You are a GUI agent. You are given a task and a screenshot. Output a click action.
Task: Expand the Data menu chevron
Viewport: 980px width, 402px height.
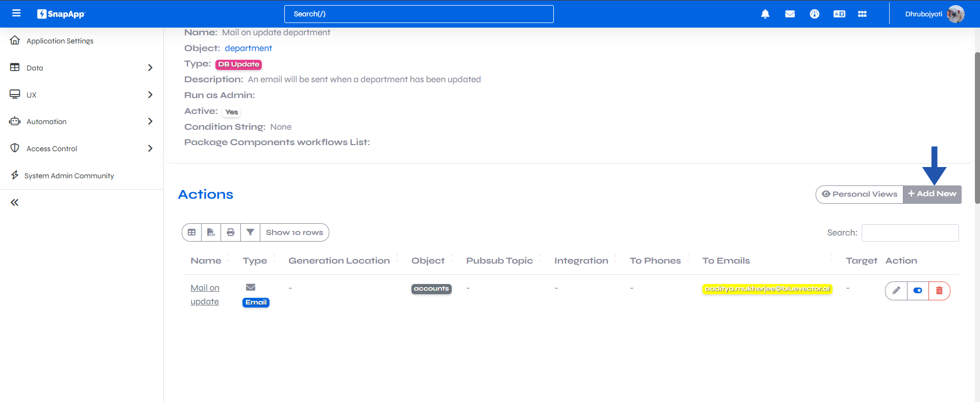(x=150, y=67)
